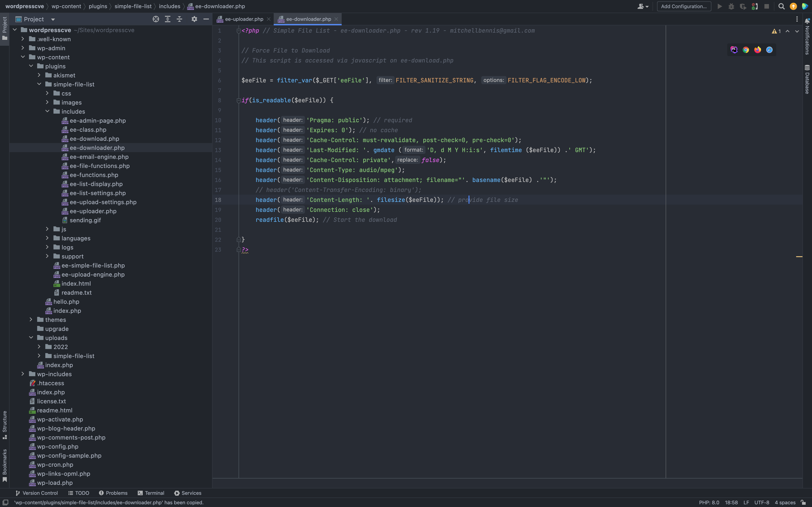This screenshot has width=812, height=507.
Task: Collapse the includes folder
Action: pyautogui.click(x=47, y=111)
